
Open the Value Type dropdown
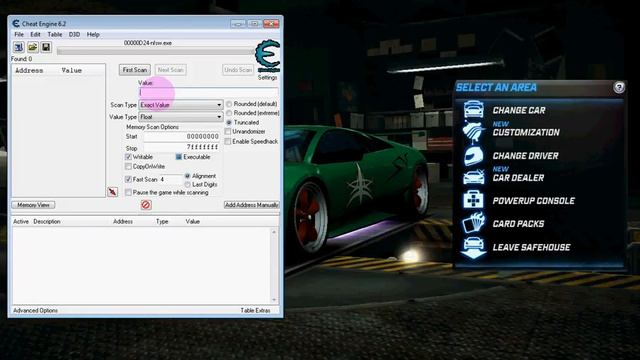tap(181, 117)
